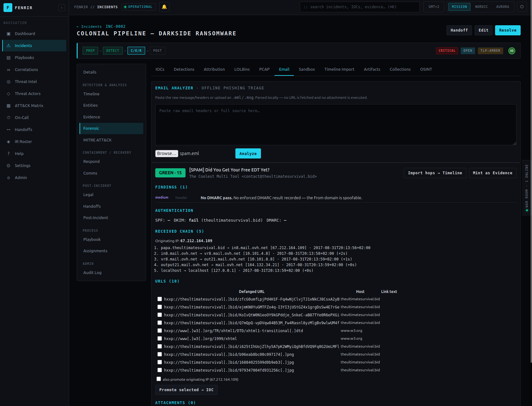
Task: Select checkbox for URL ending CsxA2yB
Action: click(160, 299)
